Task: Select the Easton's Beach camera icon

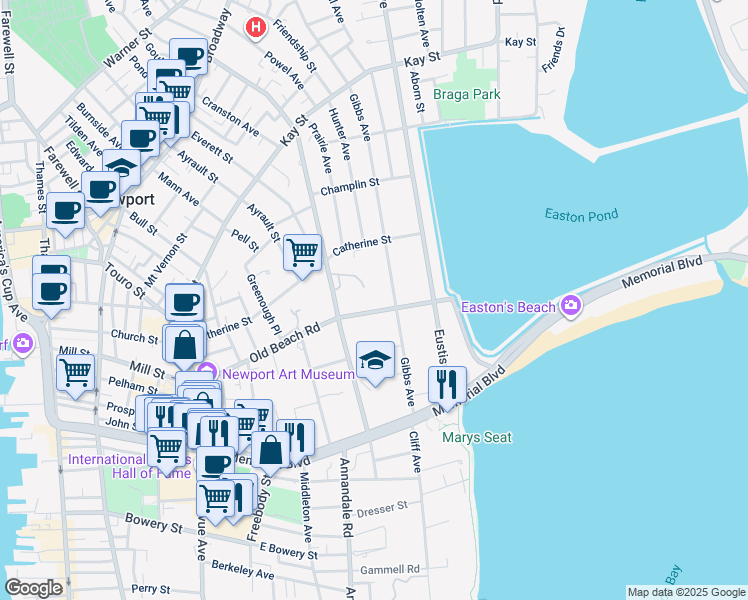Action: pos(571,305)
